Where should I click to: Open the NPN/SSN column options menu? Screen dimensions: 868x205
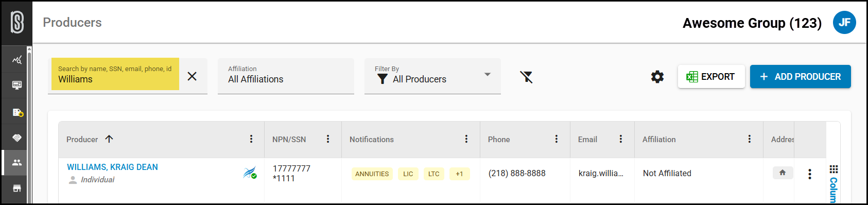coord(328,139)
